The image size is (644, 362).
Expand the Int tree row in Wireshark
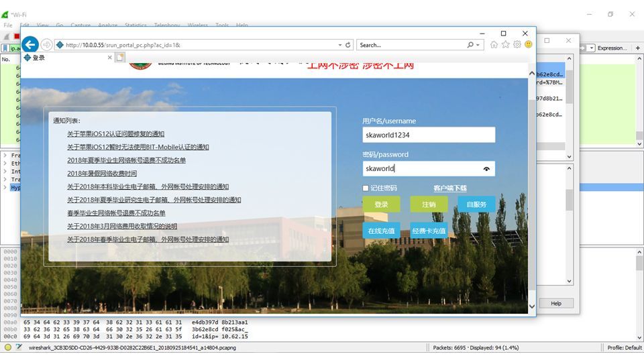pos(5,172)
